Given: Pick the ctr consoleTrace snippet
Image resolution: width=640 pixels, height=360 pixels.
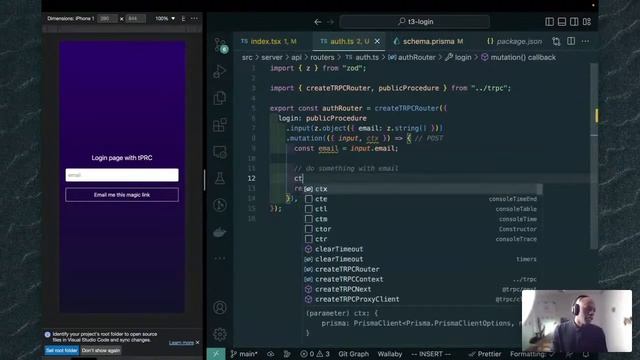Looking at the screenshot, I should coord(423,239).
